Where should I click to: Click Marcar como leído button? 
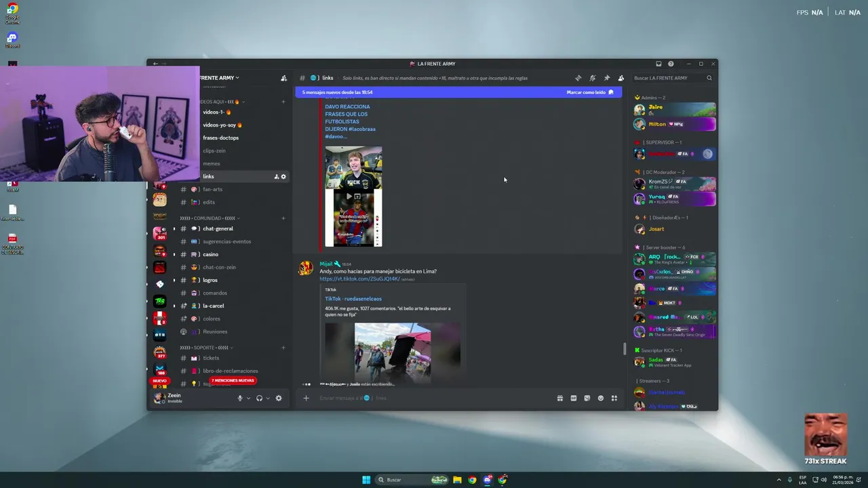[x=590, y=92]
